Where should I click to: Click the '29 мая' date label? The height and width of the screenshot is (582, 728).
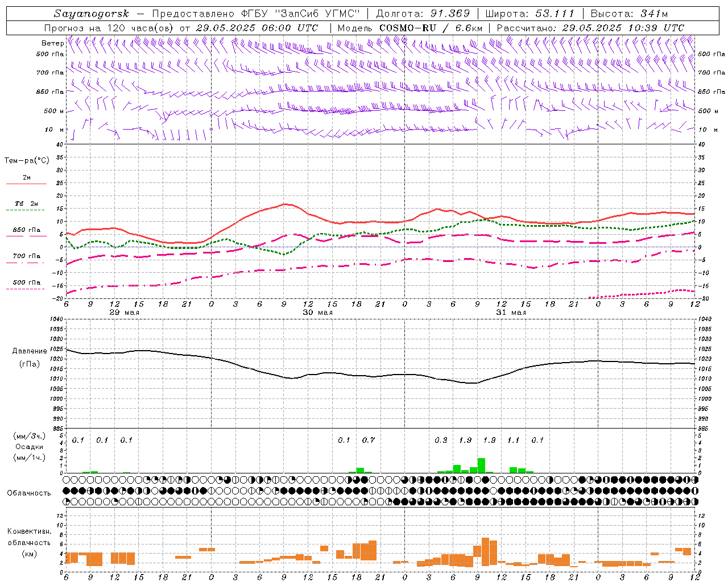[x=124, y=313]
